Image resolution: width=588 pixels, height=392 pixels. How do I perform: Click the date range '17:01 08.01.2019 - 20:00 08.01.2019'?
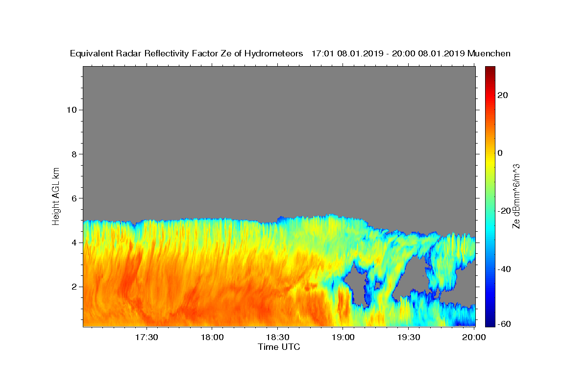388,54
